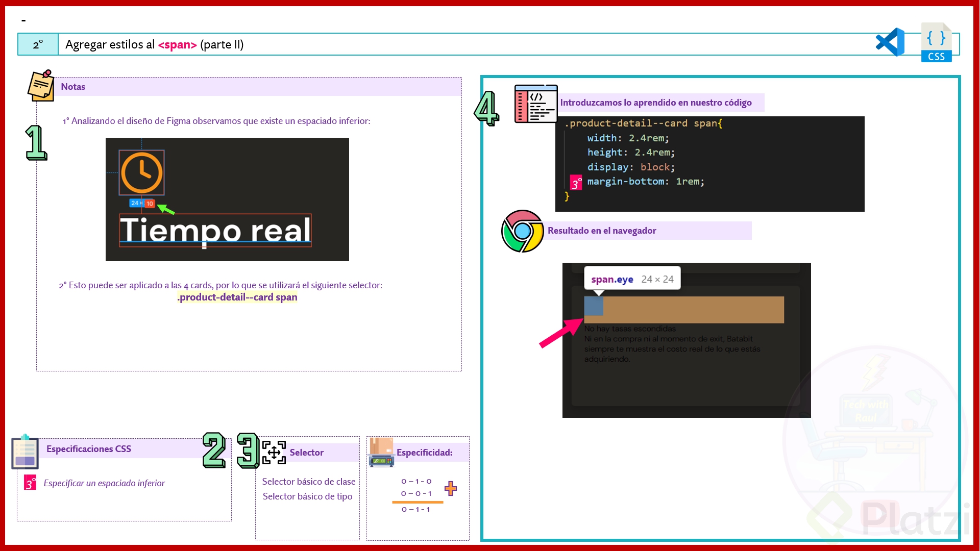
Task: Click the pink arrow pointing at span
Action: 560,333
